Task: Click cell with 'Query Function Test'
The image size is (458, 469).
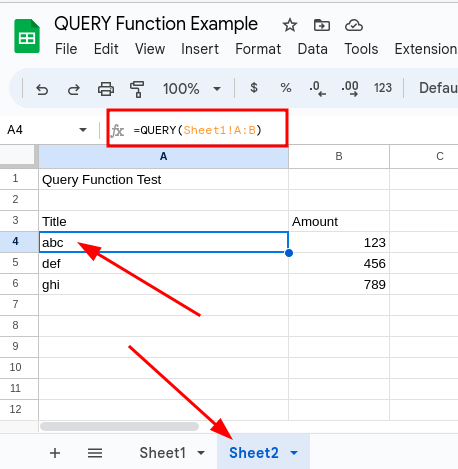Action: (163, 179)
